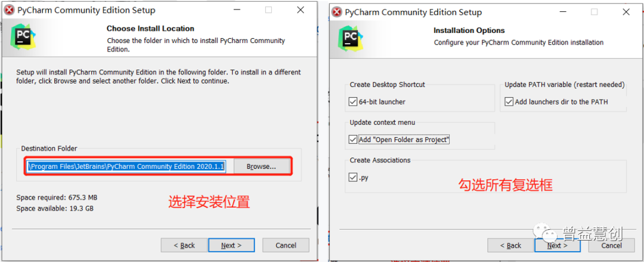Click the Destination Folder path field

point(126,167)
